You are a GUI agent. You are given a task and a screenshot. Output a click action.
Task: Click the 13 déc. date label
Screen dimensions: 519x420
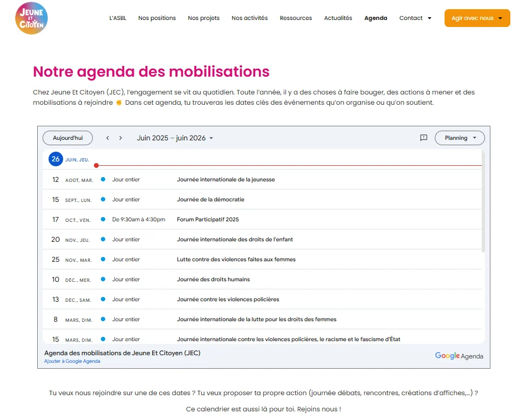pyautogui.click(x=72, y=299)
